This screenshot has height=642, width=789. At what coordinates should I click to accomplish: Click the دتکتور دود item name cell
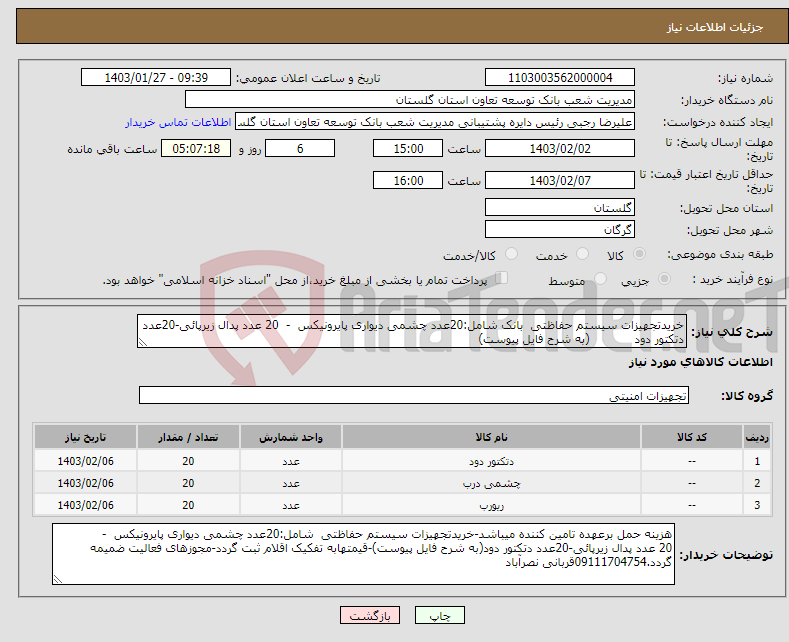(x=491, y=461)
